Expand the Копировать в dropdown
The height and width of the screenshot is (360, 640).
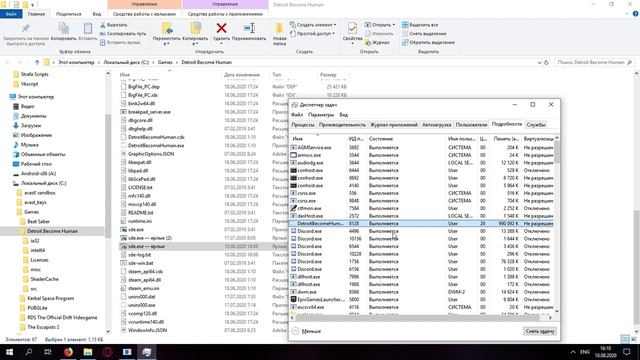(x=195, y=44)
